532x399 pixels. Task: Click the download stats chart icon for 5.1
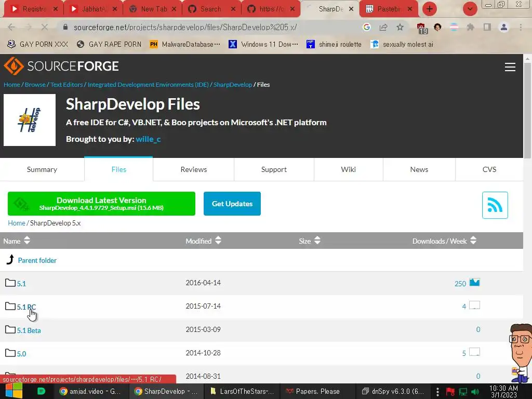pyautogui.click(x=474, y=282)
